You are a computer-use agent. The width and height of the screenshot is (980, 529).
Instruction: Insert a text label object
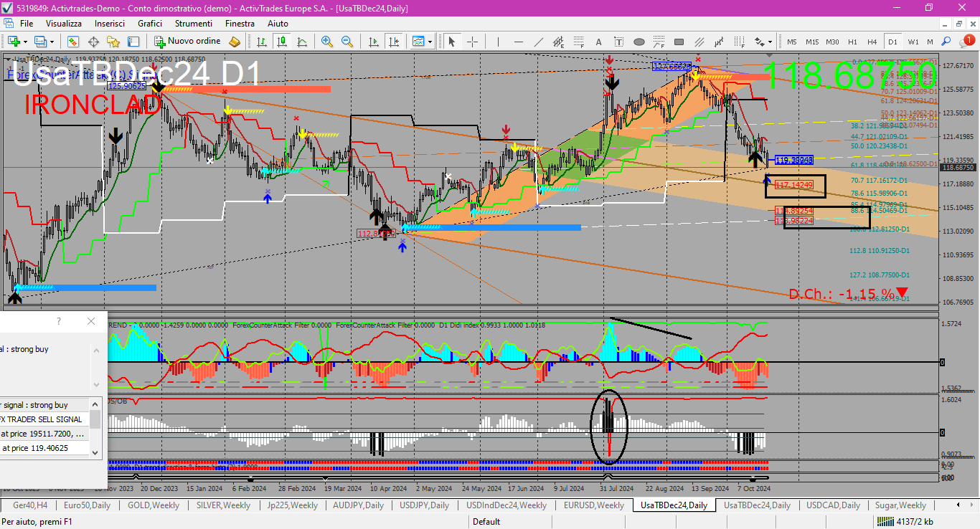[x=618, y=42]
